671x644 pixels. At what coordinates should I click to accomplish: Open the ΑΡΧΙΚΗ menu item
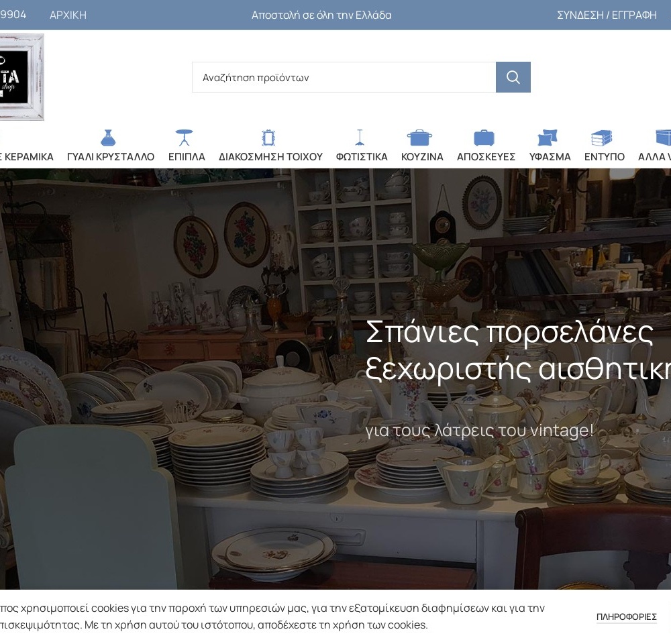[68, 15]
